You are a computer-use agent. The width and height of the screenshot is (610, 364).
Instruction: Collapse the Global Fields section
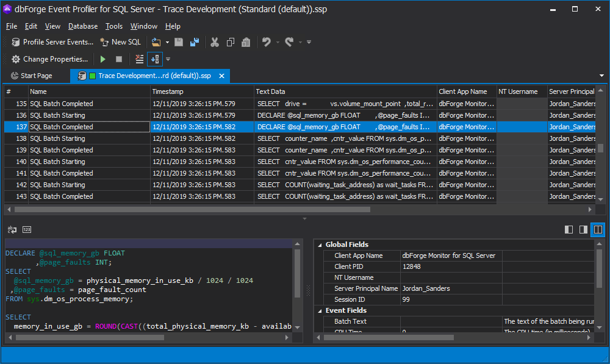pyautogui.click(x=319, y=244)
